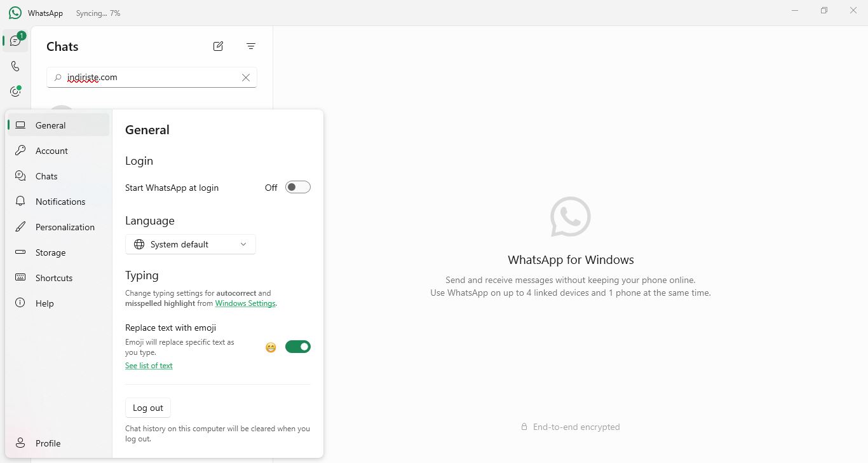The height and width of the screenshot is (463, 868).
Task: Open the Storage settings tab
Action: coord(58,252)
